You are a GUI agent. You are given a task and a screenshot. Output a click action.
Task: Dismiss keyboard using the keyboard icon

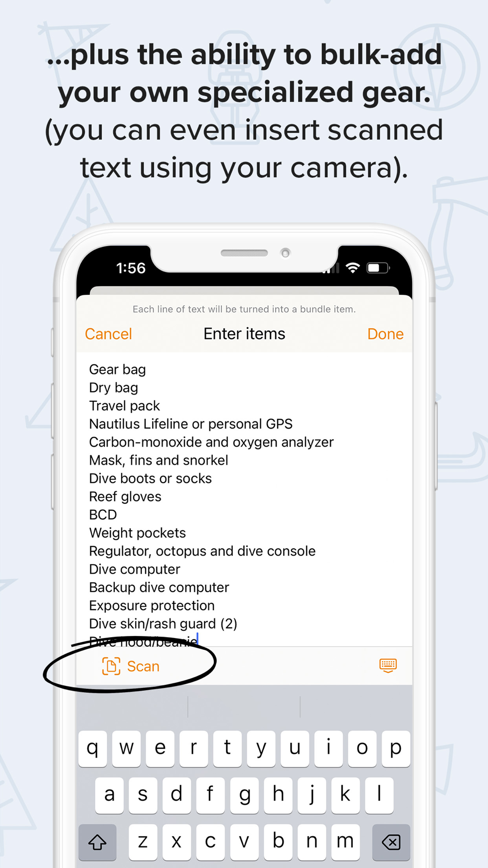click(388, 665)
